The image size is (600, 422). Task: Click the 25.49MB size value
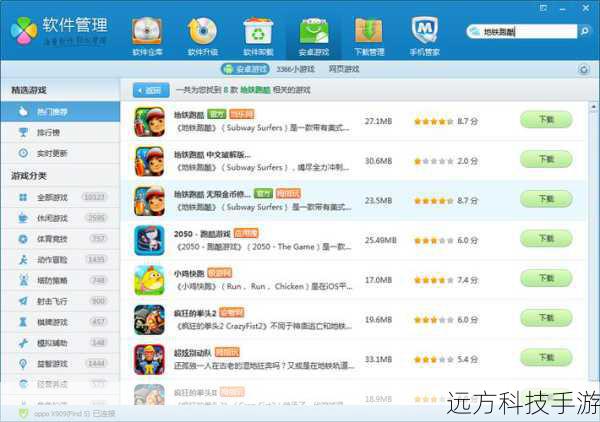point(380,240)
